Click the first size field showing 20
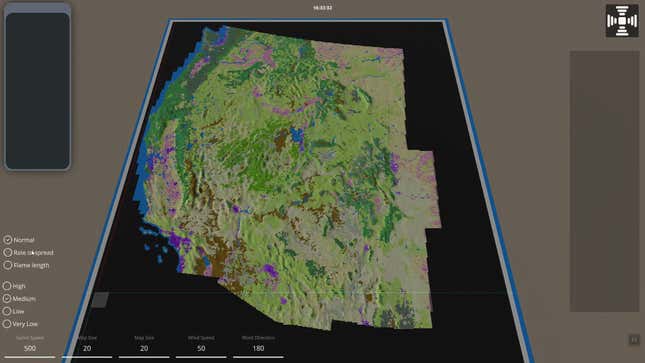This screenshot has width=645, height=363. click(x=87, y=348)
